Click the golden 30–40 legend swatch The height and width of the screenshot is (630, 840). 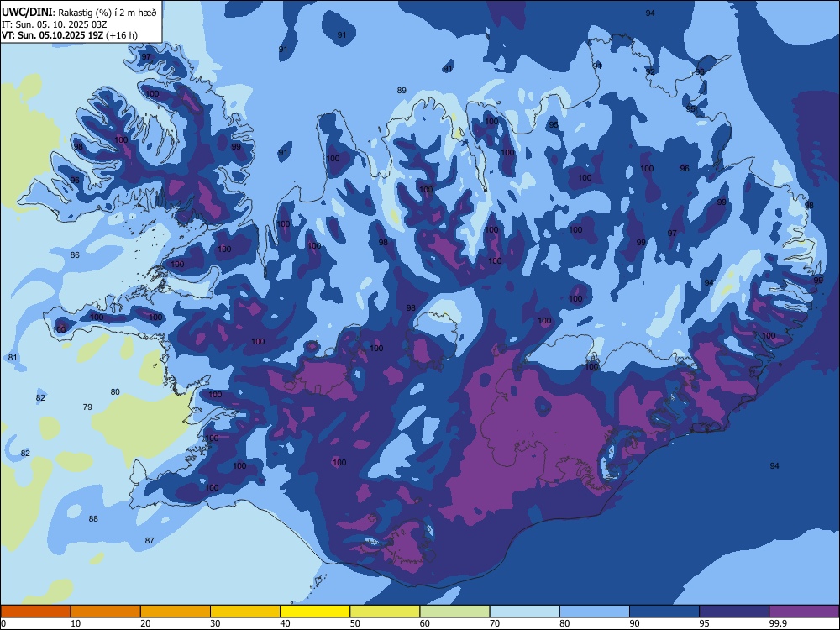point(245,612)
